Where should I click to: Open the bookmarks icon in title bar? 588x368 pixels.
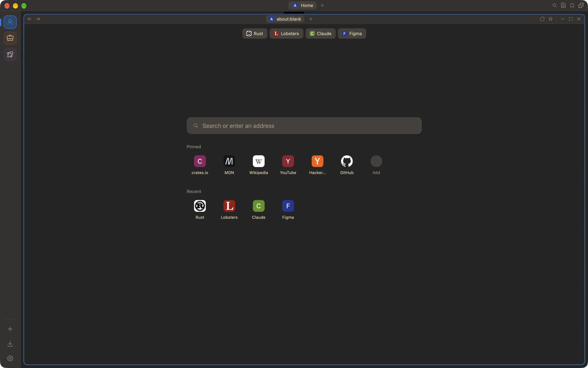click(x=572, y=5)
